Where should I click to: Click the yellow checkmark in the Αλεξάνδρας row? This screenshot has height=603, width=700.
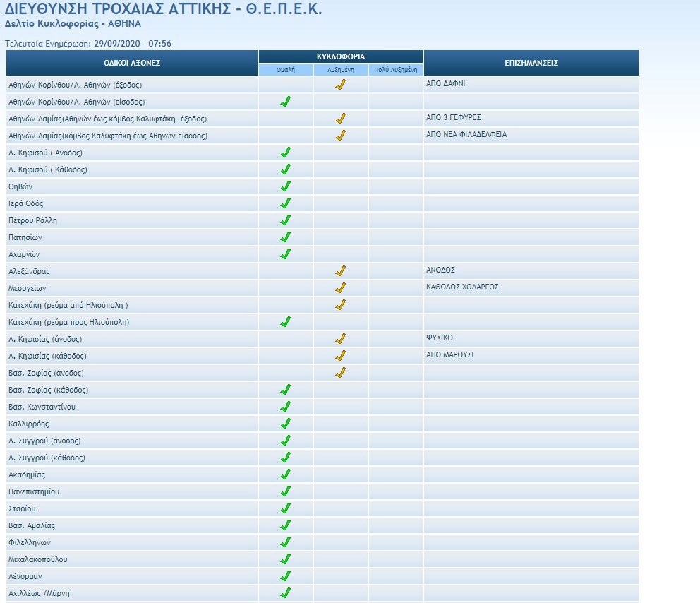[341, 271]
